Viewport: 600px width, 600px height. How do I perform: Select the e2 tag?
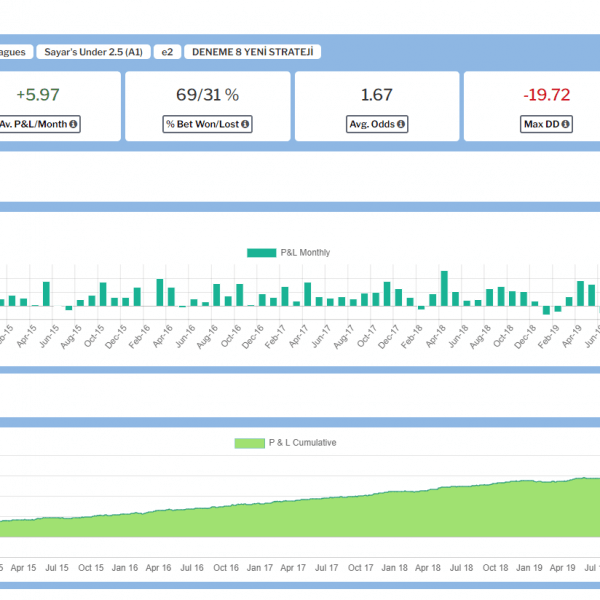[169, 51]
